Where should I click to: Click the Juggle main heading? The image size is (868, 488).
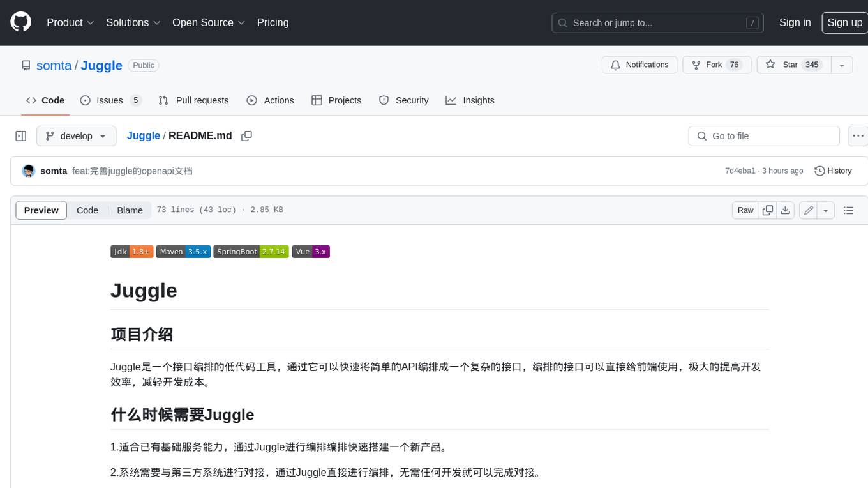point(144,290)
